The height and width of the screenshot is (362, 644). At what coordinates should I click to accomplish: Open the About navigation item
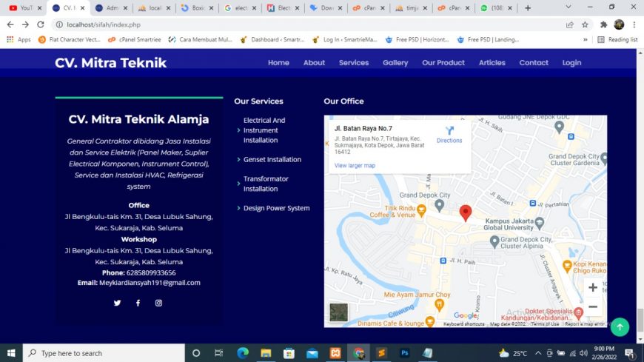point(314,63)
